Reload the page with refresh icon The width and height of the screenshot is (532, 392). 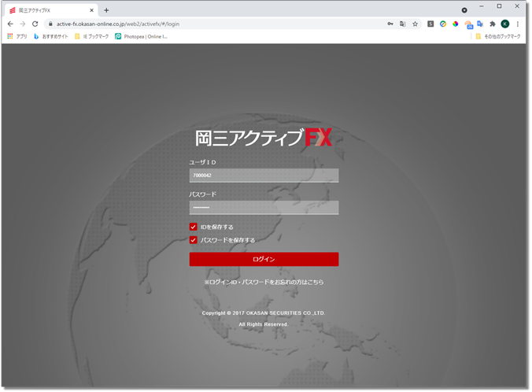tap(35, 24)
